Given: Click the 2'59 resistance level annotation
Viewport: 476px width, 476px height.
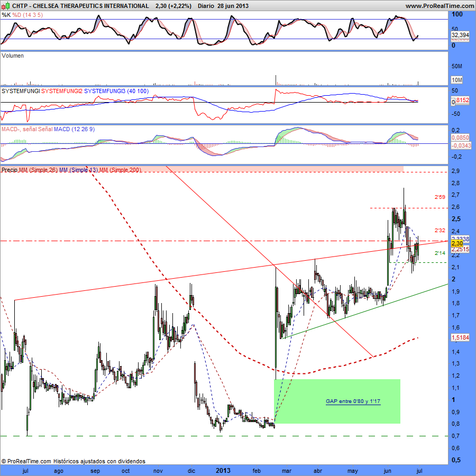Looking at the screenshot, I should tap(440, 197).
